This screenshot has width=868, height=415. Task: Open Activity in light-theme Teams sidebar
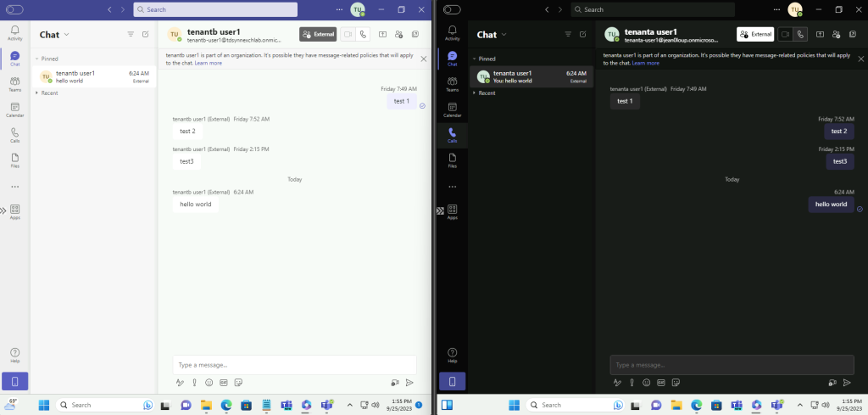point(15,33)
